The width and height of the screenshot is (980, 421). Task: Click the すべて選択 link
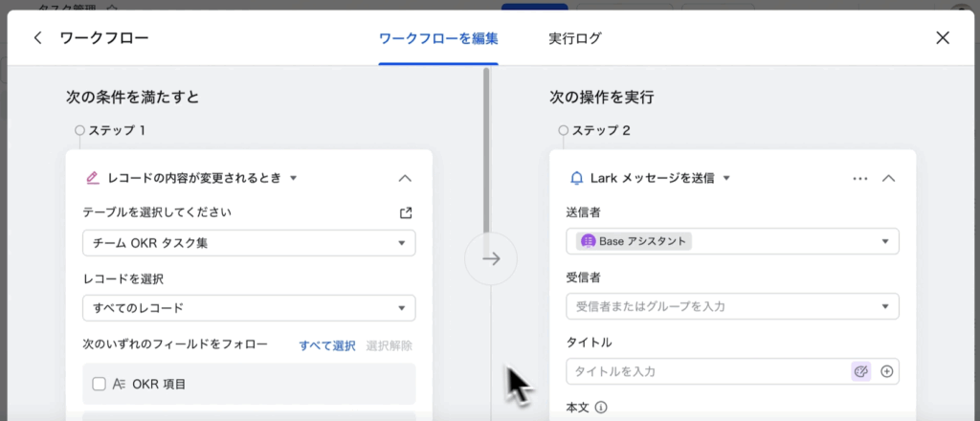[x=327, y=345]
